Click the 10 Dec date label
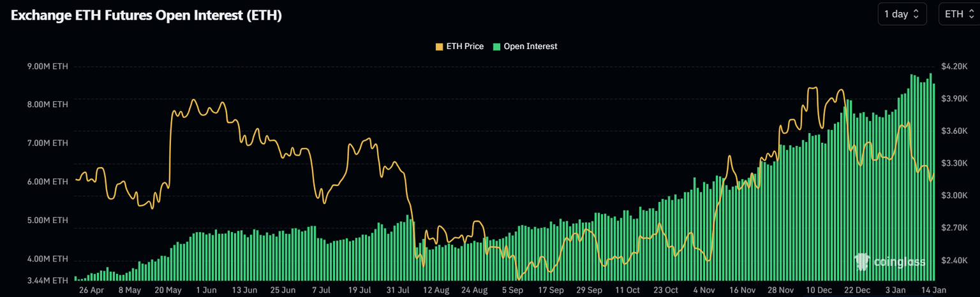980x297 pixels. click(818, 289)
